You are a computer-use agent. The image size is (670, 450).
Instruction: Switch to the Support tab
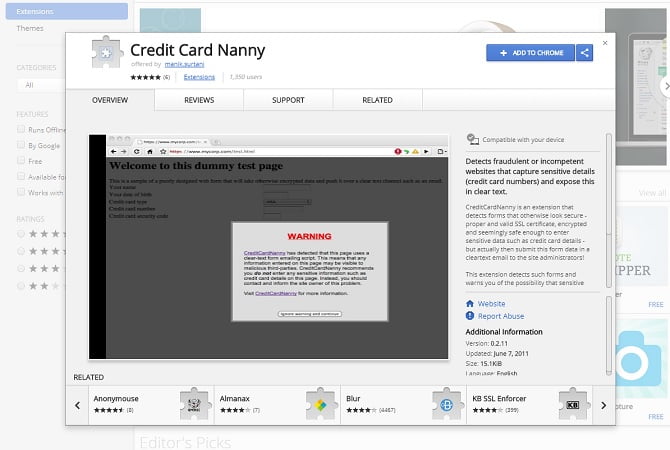pos(288,100)
